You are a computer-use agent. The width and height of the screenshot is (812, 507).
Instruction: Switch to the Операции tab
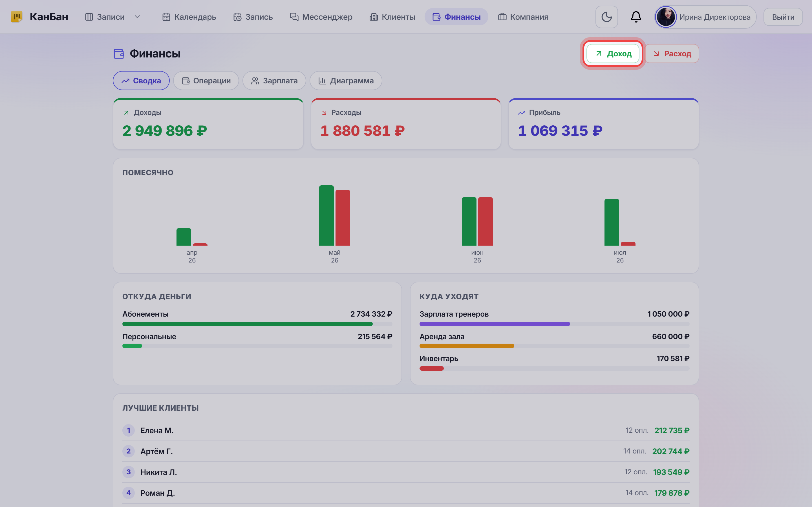(206, 81)
